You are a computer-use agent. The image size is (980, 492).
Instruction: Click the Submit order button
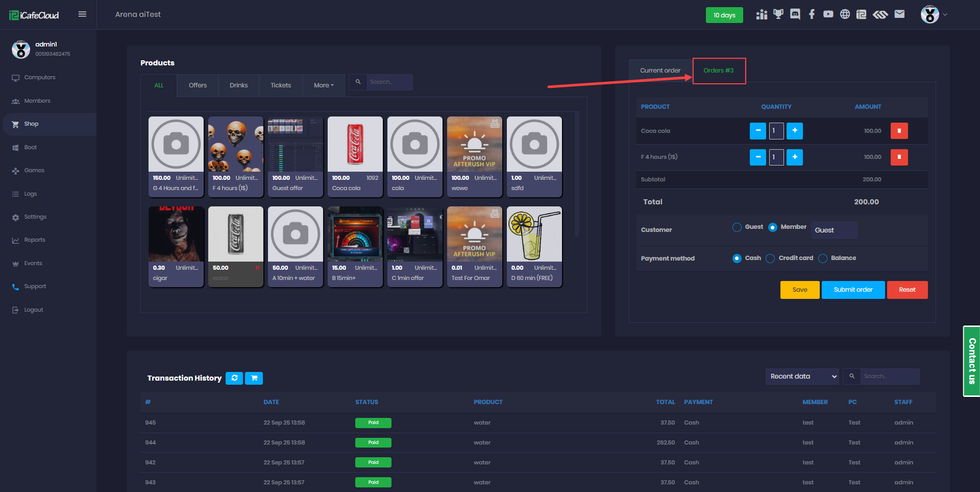click(853, 290)
